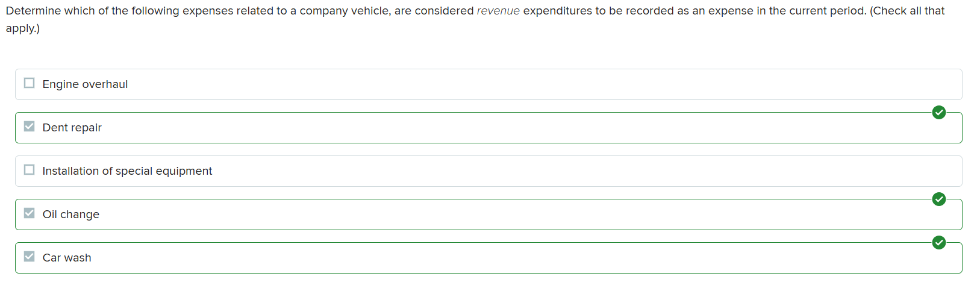Image resolution: width=980 pixels, height=288 pixels.
Task: Click the Car wash label text
Action: click(x=67, y=258)
